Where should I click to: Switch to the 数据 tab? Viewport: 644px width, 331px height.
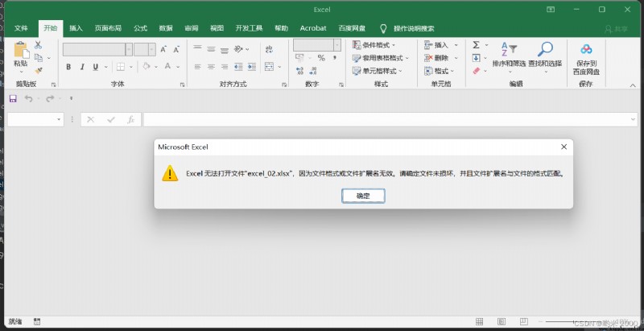point(166,28)
